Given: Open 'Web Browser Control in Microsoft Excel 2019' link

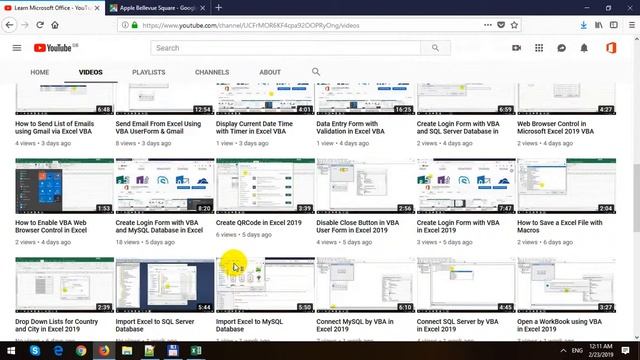Looking at the screenshot, I should pyautogui.click(x=556, y=127).
